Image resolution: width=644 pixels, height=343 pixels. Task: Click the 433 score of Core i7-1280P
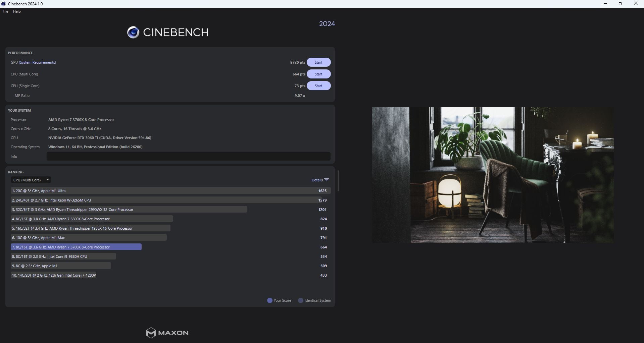(324, 275)
